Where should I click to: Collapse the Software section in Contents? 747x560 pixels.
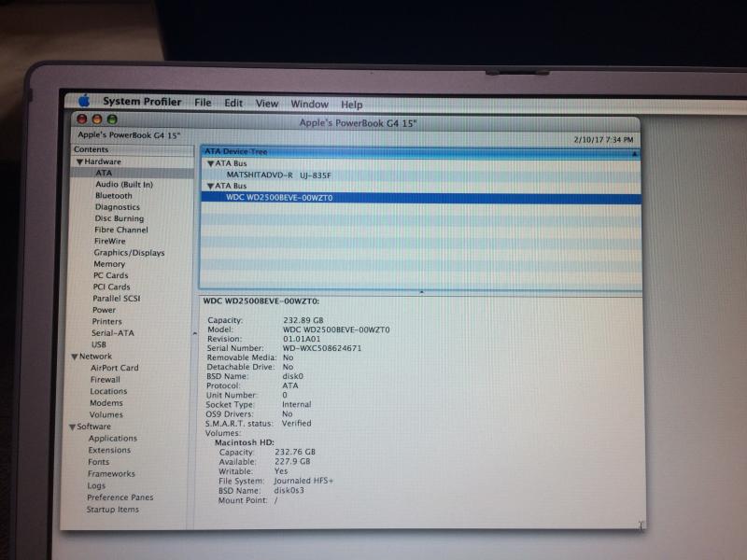pos(73,427)
